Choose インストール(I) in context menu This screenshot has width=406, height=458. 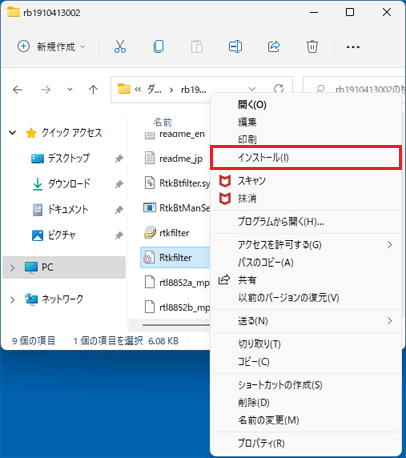coord(306,157)
